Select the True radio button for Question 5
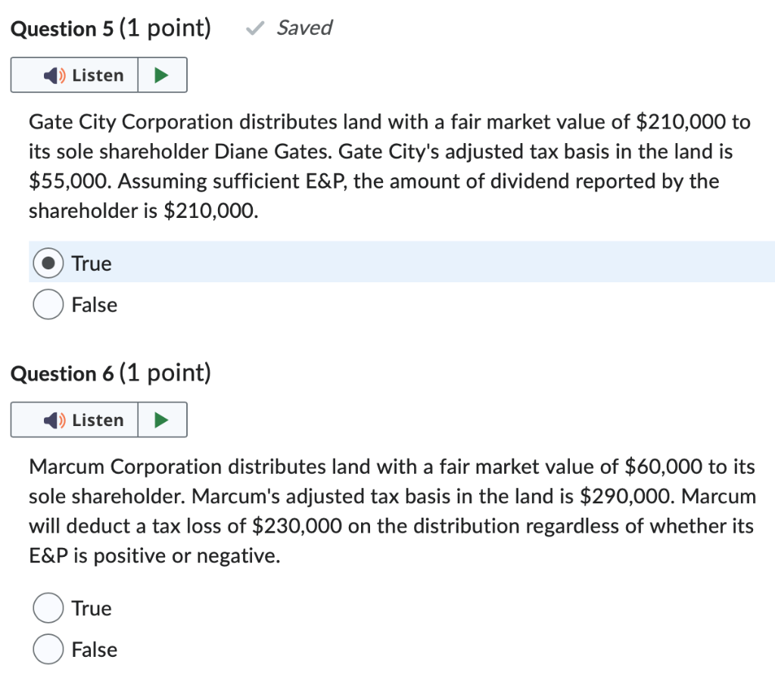 tap(48, 263)
